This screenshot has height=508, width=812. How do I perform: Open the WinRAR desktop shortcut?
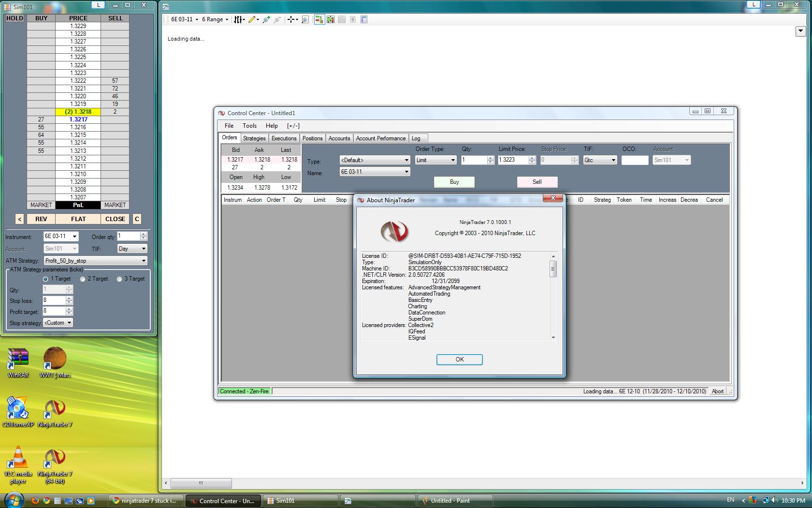18,363
